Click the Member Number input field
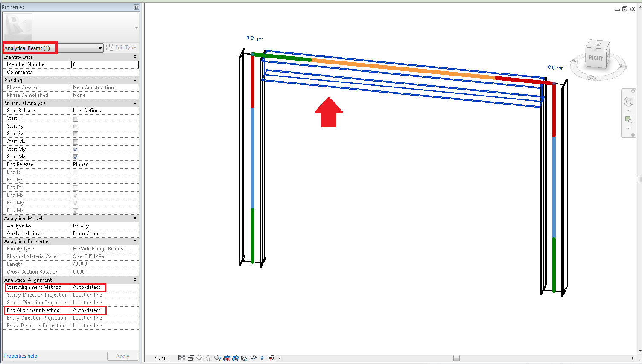The width and height of the screenshot is (642, 364). (105, 64)
